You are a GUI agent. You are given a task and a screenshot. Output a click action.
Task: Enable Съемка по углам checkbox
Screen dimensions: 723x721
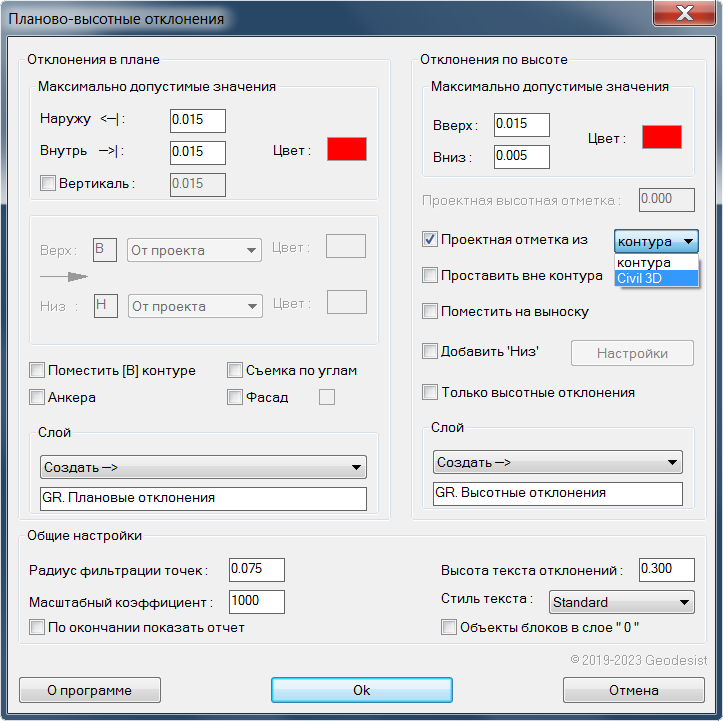tap(235, 370)
